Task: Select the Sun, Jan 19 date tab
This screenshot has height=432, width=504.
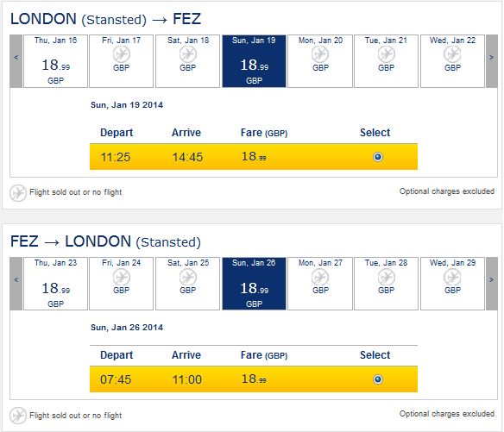Action: click(x=254, y=61)
